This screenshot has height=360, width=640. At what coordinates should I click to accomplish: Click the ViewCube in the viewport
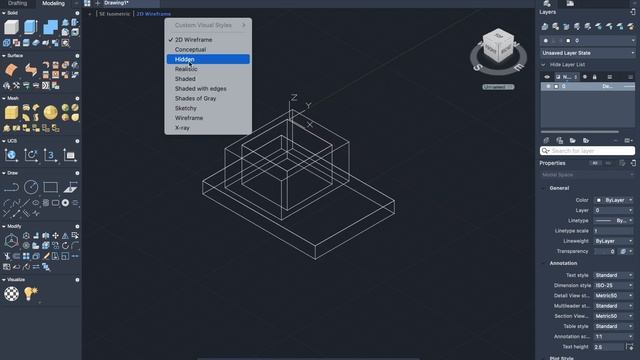pos(498,46)
